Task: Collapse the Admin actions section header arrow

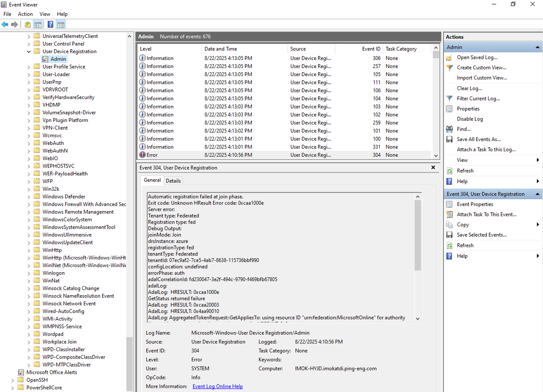Action: [x=537, y=47]
